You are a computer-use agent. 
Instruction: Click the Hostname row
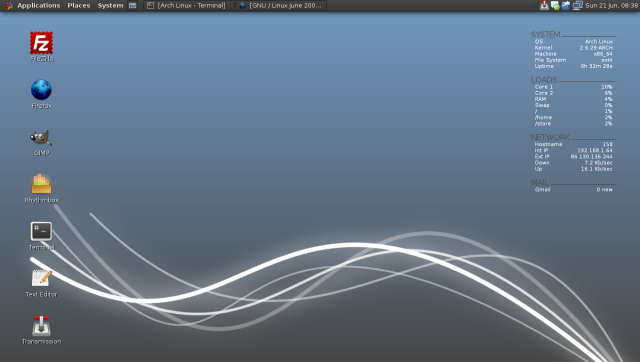click(573, 144)
